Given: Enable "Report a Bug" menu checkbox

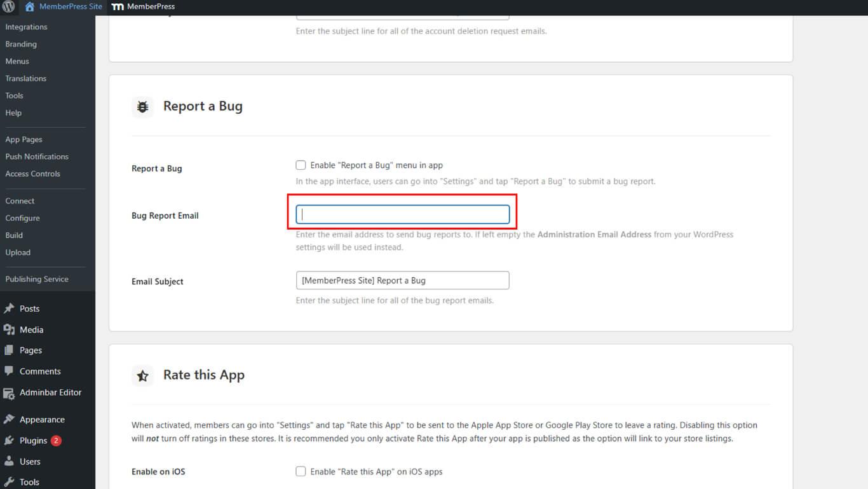Looking at the screenshot, I should (x=301, y=165).
